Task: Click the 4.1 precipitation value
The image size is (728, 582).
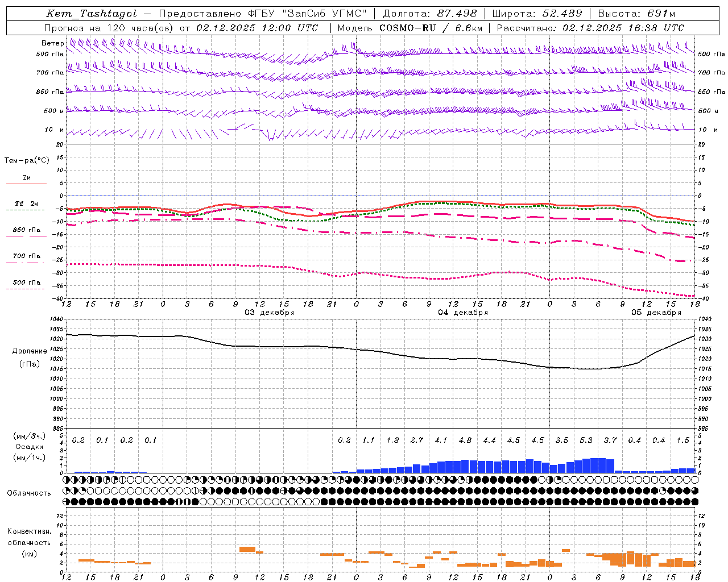Action: (441, 440)
